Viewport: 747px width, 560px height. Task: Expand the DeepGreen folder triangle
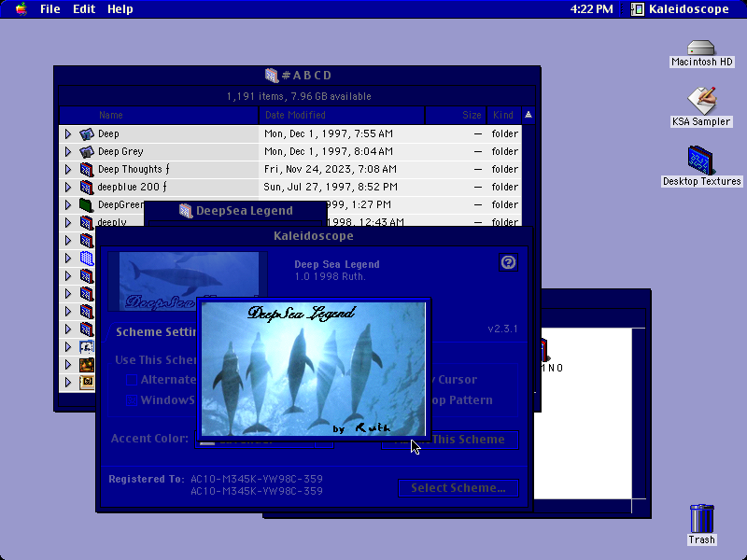[x=68, y=204]
